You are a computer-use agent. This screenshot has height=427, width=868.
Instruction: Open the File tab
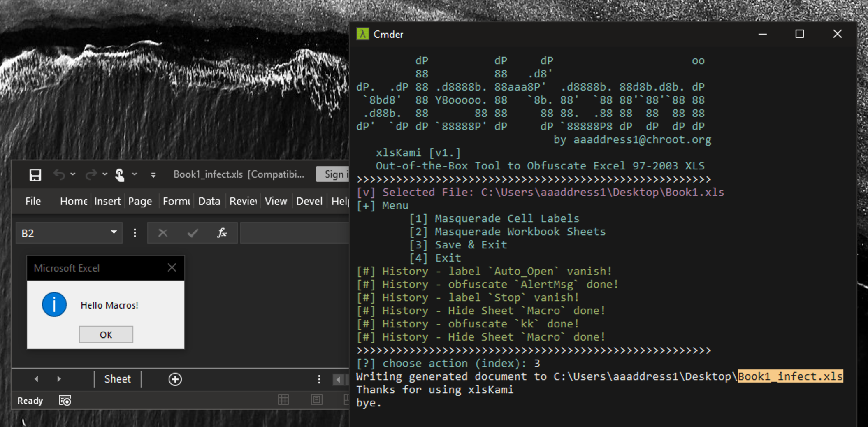pos(33,201)
